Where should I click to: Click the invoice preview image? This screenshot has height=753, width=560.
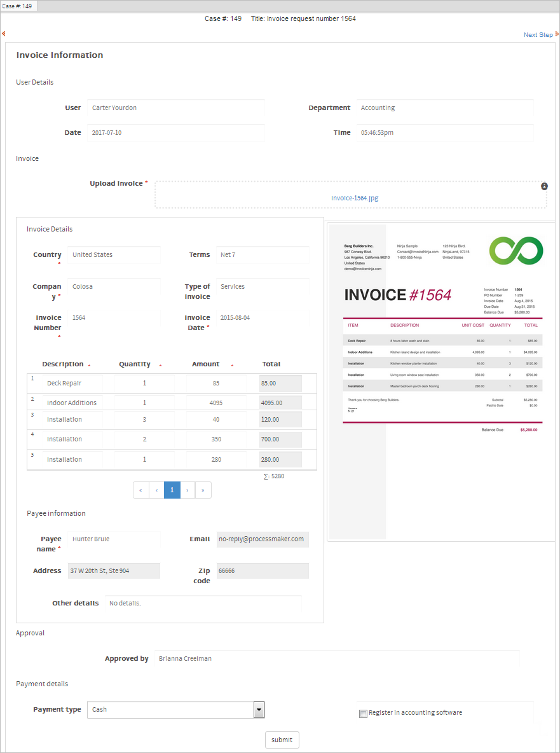(x=442, y=382)
